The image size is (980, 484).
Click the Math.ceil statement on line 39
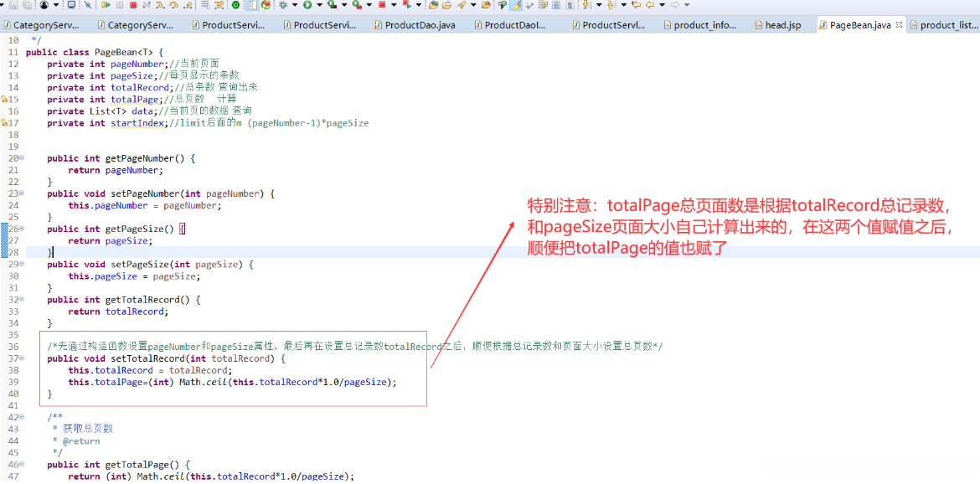pos(233,382)
